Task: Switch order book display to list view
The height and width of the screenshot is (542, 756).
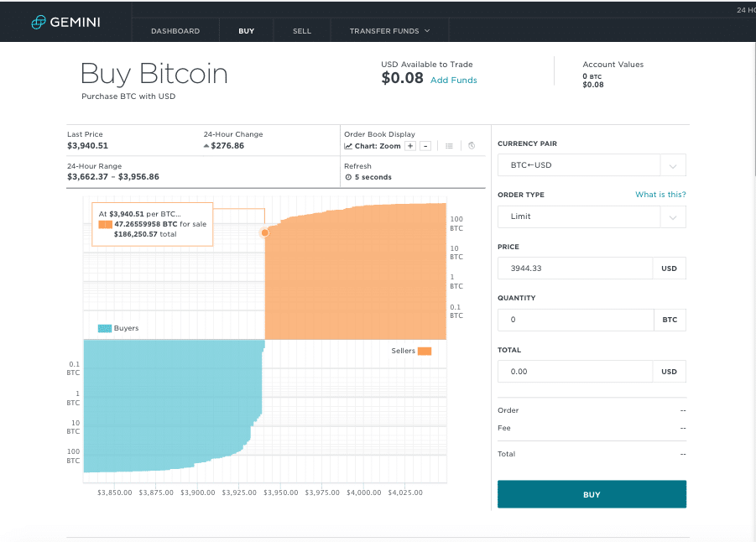Action: (x=449, y=146)
